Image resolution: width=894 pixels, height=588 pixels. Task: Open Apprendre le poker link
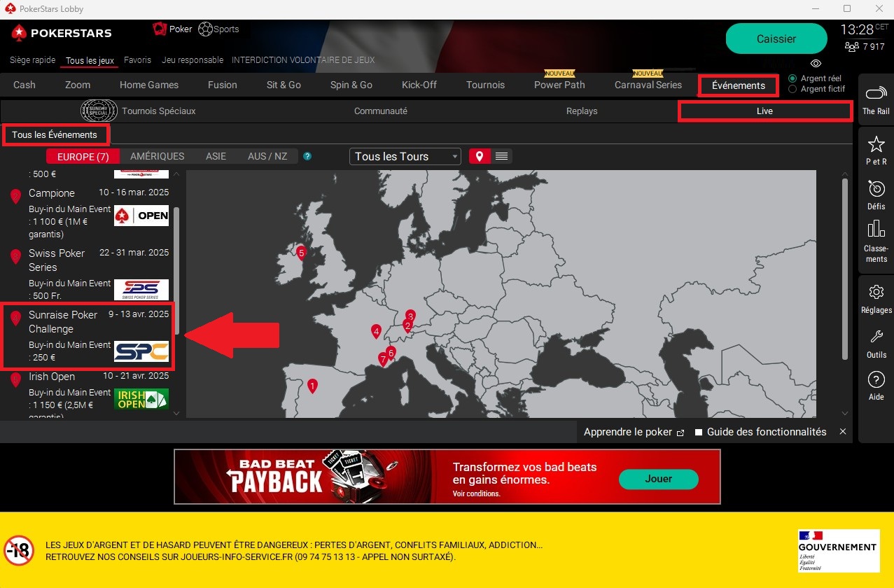tap(634, 433)
